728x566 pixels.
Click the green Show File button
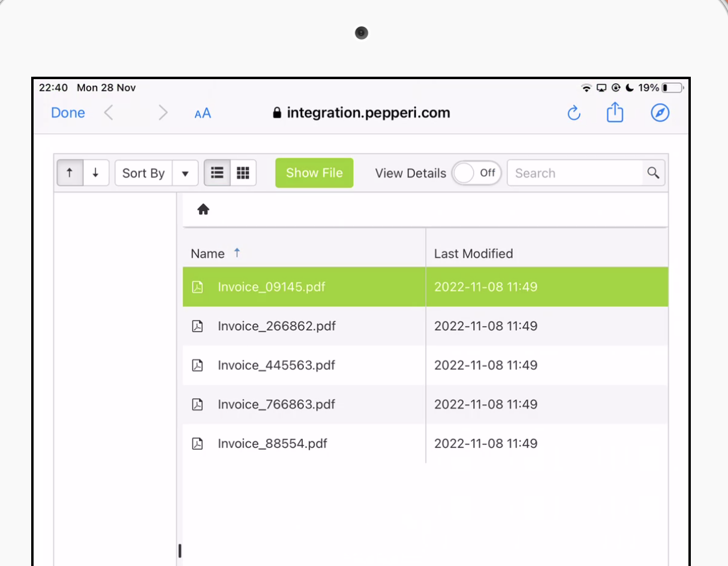click(x=314, y=173)
